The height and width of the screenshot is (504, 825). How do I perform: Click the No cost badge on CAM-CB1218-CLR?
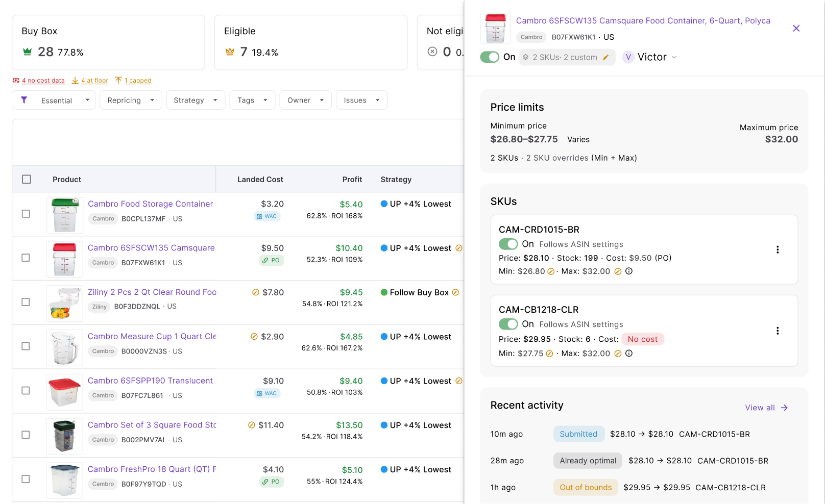(x=643, y=339)
